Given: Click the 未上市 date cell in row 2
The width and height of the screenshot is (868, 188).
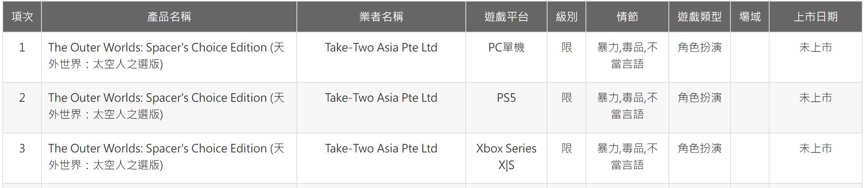Looking at the screenshot, I should coord(816,98).
